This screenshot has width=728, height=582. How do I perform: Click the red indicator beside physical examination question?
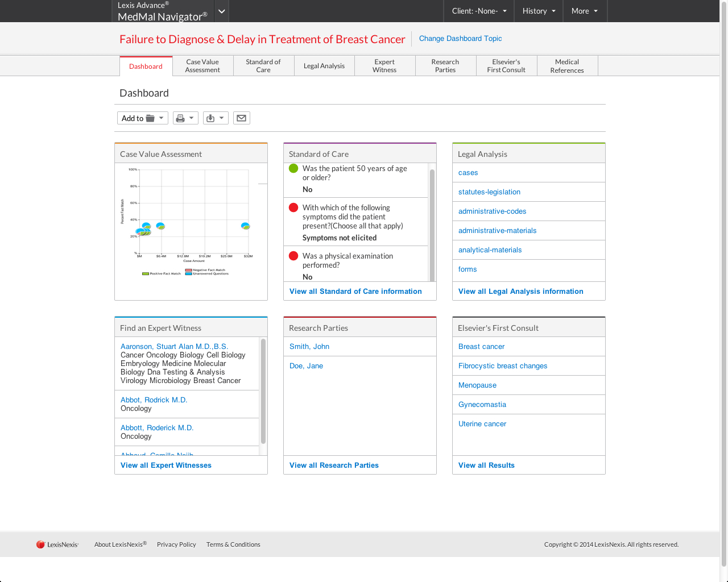point(293,256)
